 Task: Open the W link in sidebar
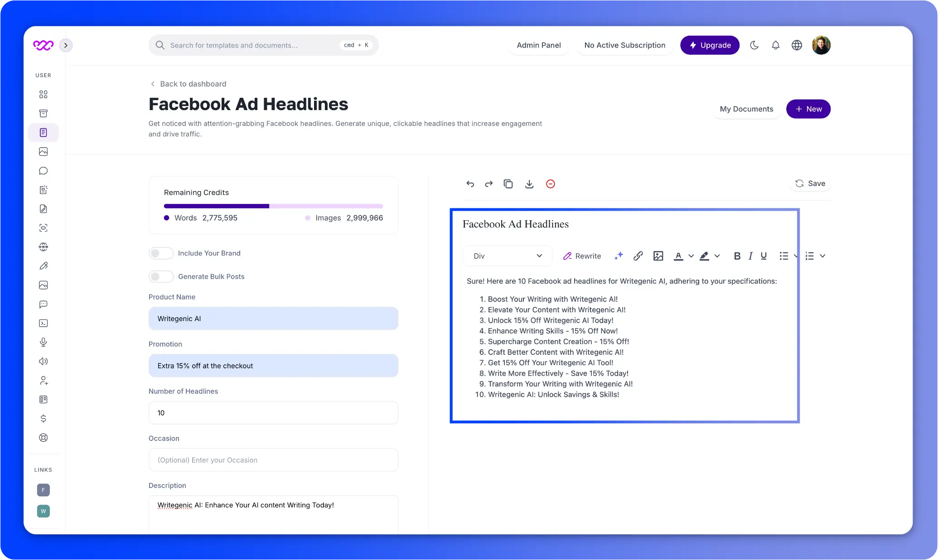pos(43,511)
